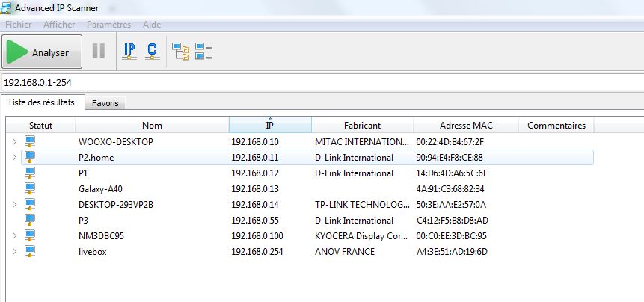This screenshot has height=302, width=644.
Task: Click the expand all tree icon
Action: coord(181,52)
